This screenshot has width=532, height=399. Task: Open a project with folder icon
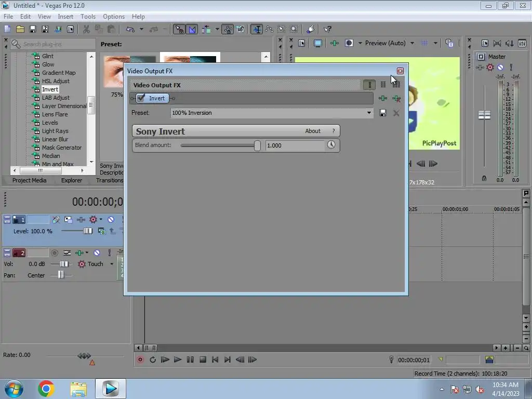20,29
